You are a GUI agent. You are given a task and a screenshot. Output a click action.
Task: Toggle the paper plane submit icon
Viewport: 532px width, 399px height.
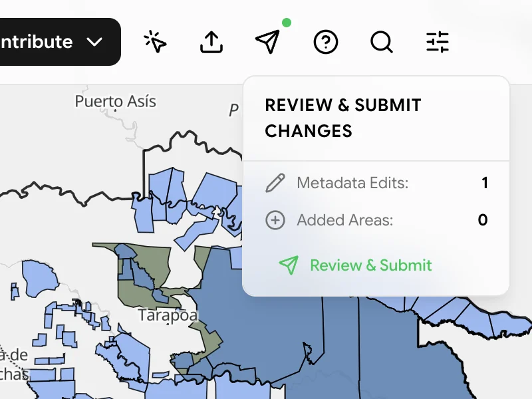coord(268,42)
